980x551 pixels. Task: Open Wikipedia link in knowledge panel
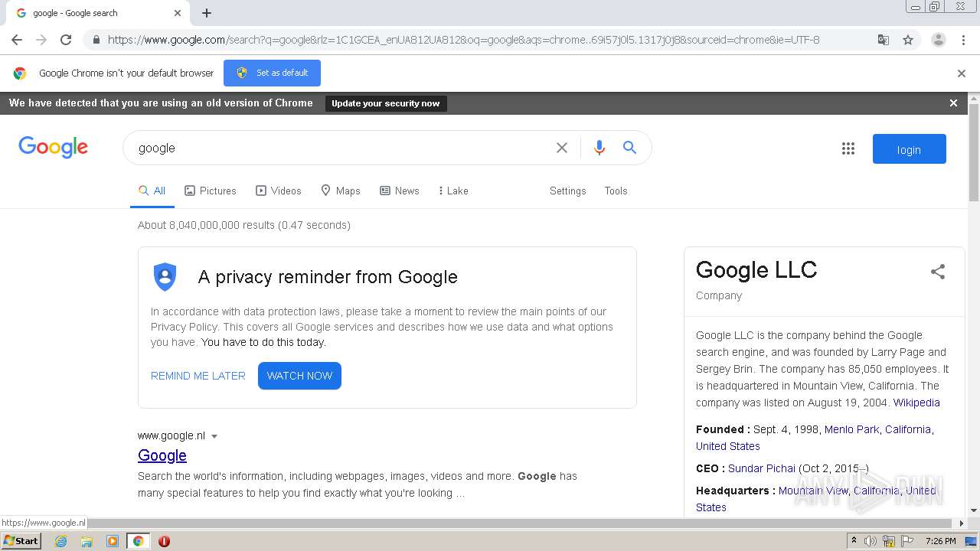[x=916, y=403]
